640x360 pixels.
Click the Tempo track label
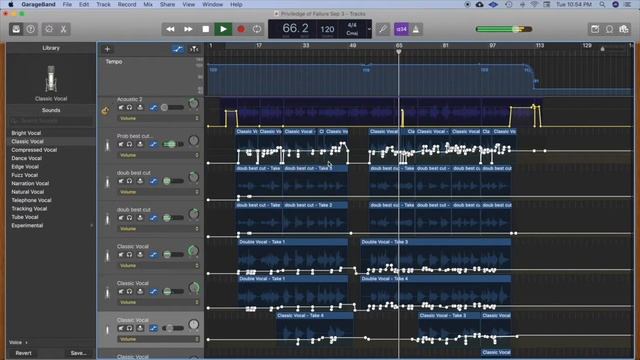(114, 62)
